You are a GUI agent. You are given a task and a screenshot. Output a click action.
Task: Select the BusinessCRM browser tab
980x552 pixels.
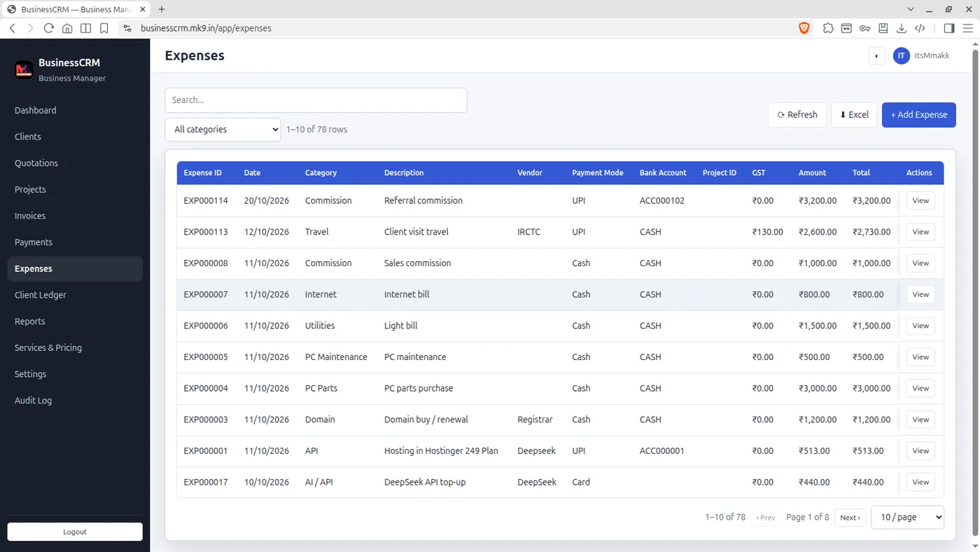(x=76, y=9)
